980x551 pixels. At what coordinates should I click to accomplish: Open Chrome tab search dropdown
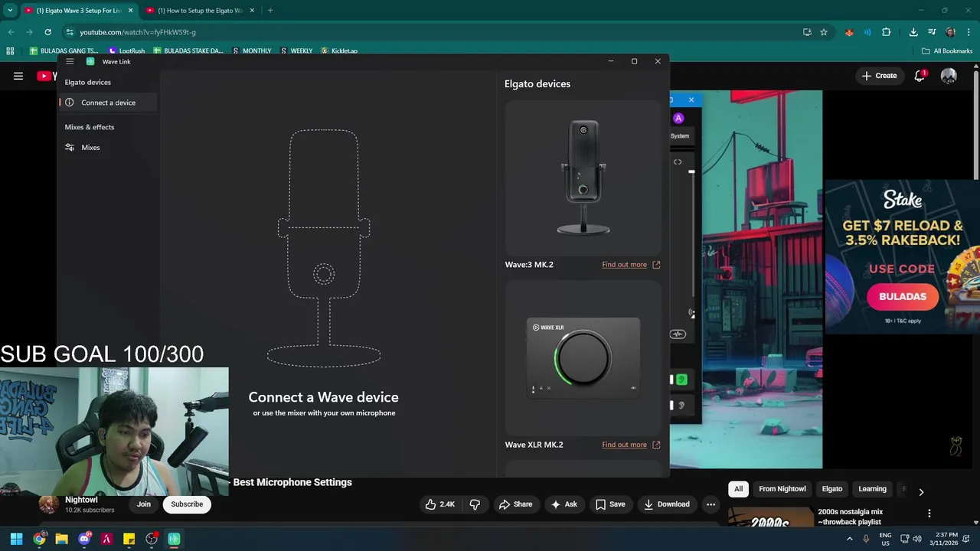10,11
